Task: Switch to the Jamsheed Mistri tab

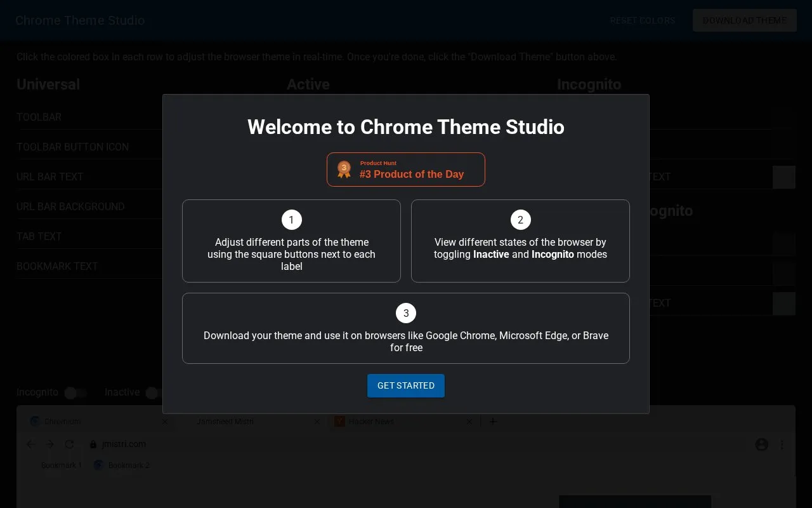Action: point(251,422)
